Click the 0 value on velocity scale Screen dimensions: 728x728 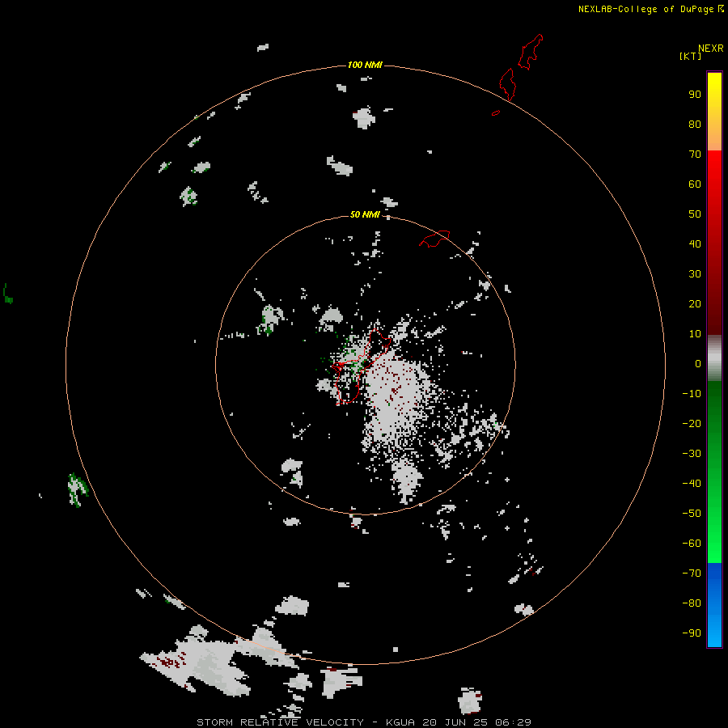pyautogui.click(x=698, y=364)
